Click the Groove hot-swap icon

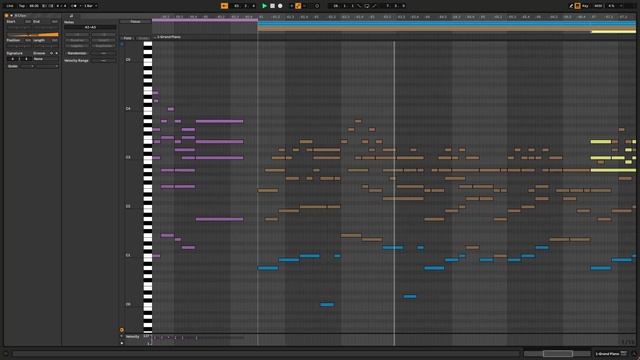tap(51, 53)
